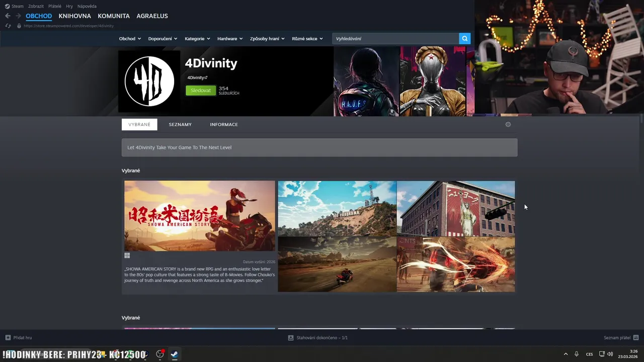Image resolution: width=644 pixels, height=362 pixels.
Task: Click the Vyhledávání search field
Action: click(395, 39)
